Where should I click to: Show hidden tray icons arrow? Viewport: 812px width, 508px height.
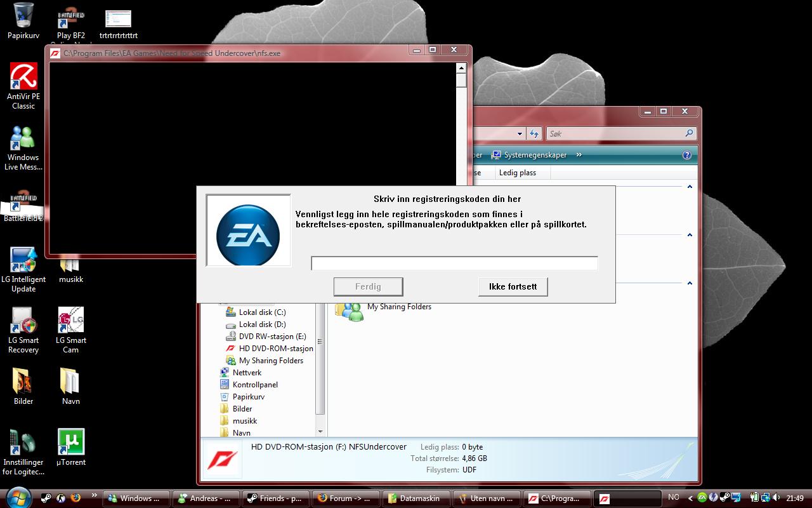click(690, 498)
